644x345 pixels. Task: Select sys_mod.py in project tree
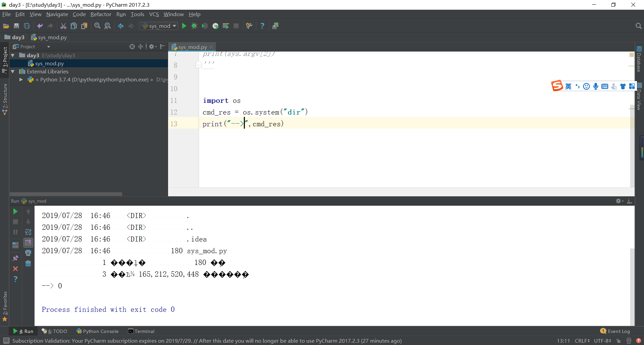click(89, 63)
